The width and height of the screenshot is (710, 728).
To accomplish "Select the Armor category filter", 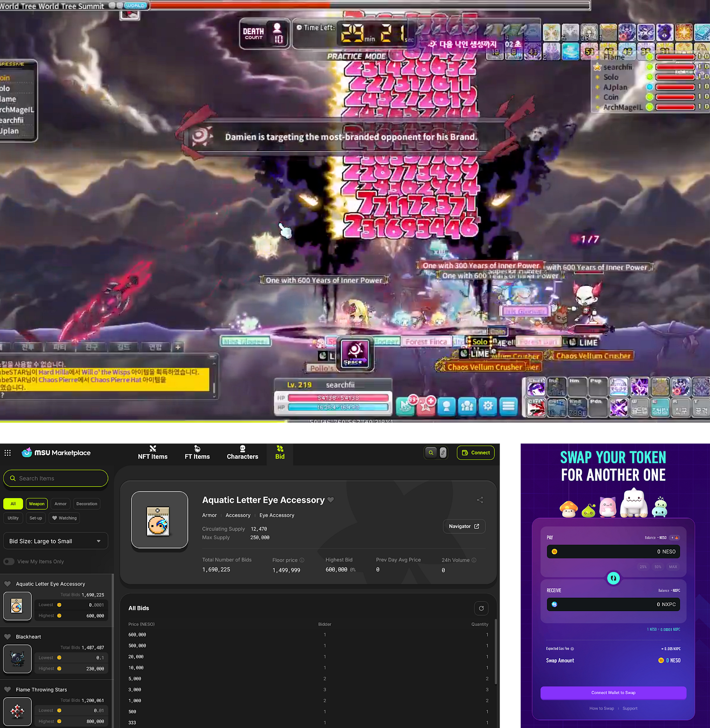I will 60,504.
